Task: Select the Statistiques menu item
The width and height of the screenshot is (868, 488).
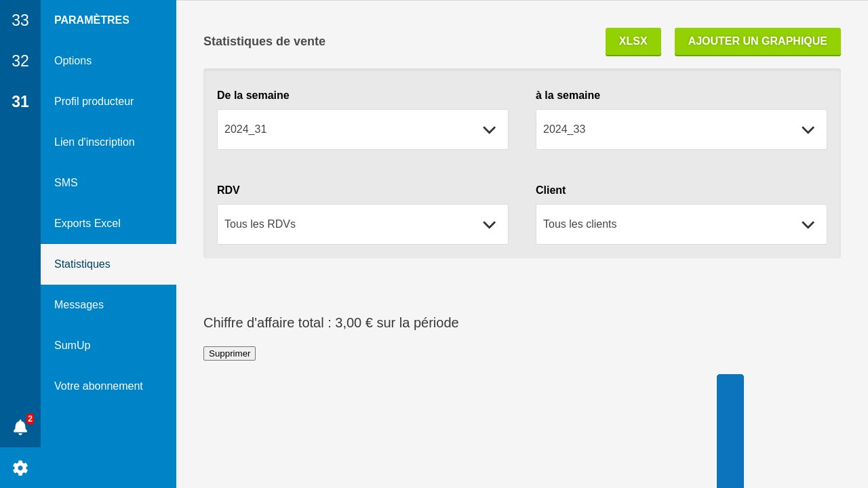Action: [x=82, y=264]
